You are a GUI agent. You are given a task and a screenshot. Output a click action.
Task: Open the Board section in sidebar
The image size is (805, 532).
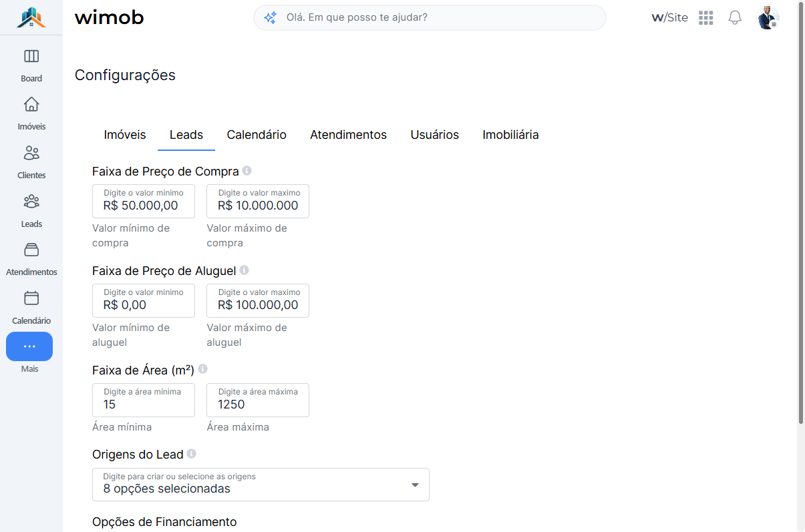pyautogui.click(x=31, y=65)
